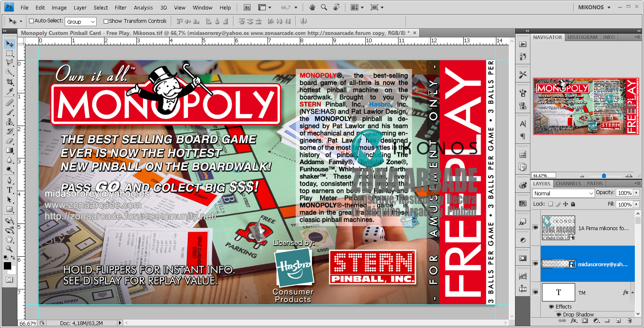This screenshot has height=328, width=644.
Task: Select the Zoom tool in toolbox
Action: click(x=10, y=249)
